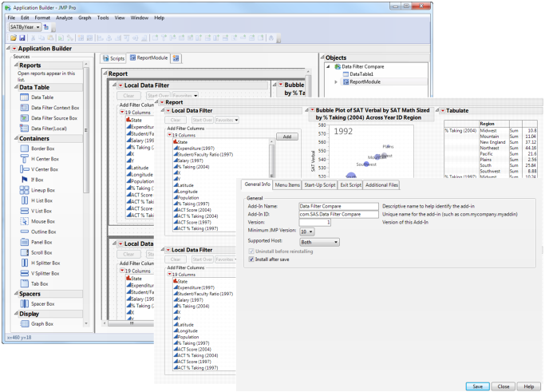Select the Spacer Box icon
This screenshot has width=545, height=392.
pyautogui.click(x=24, y=303)
